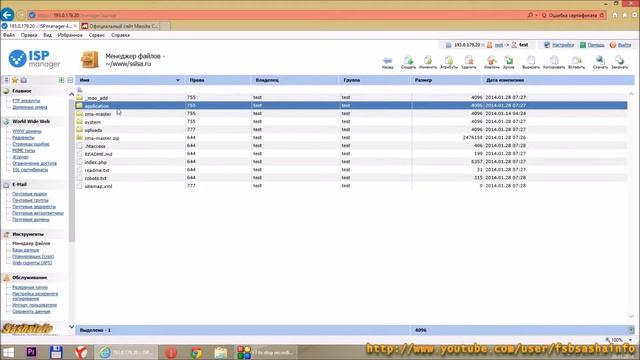Collapse all sidebar sections with the minus icon
The width and height of the screenshot is (640, 360).
coord(70,80)
